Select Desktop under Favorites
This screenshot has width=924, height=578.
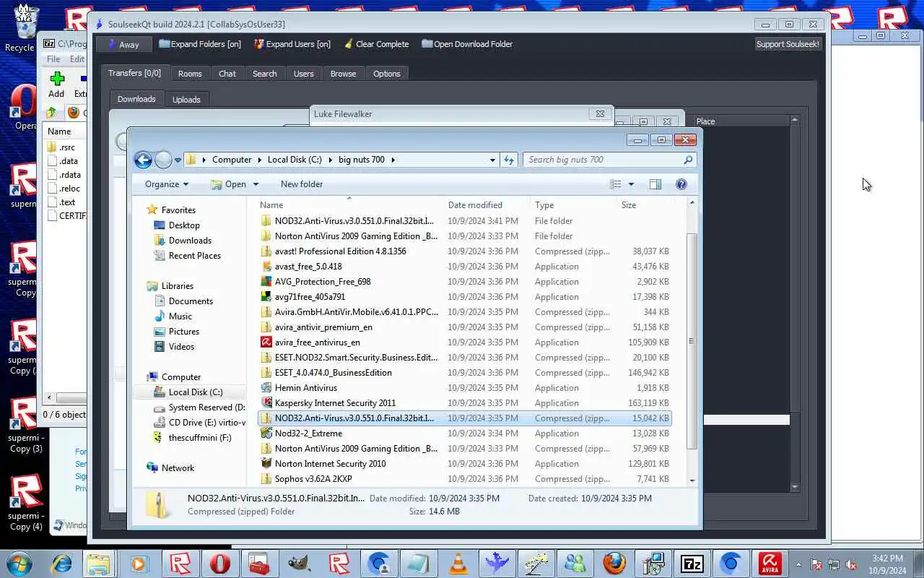(184, 225)
